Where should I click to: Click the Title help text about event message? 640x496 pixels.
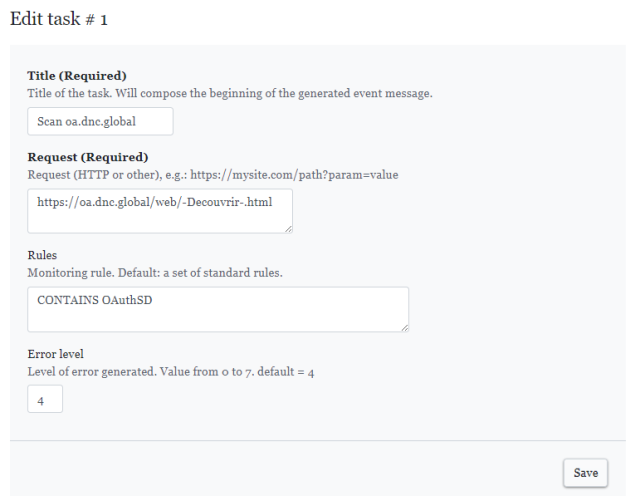(x=230, y=93)
